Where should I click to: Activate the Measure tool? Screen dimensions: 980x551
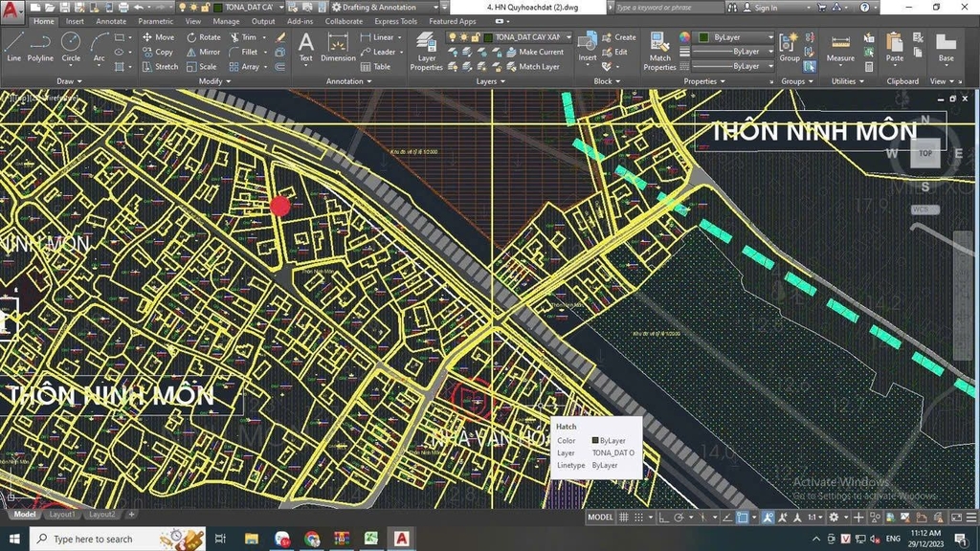click(x=840, y=48)
